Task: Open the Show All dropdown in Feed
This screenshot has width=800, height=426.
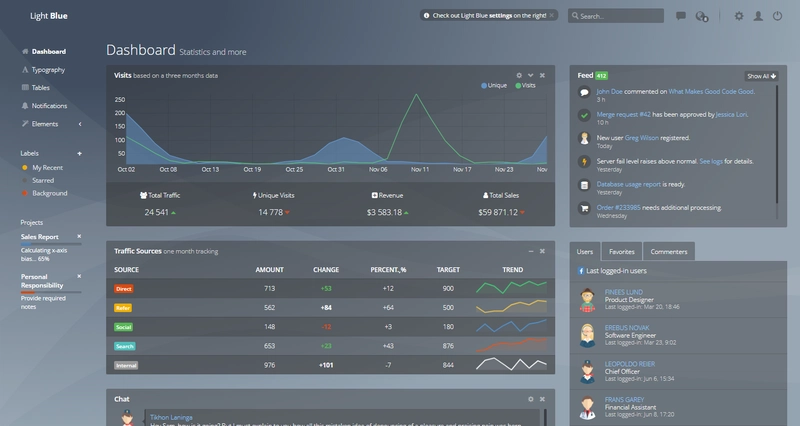Action: (761, 76)
